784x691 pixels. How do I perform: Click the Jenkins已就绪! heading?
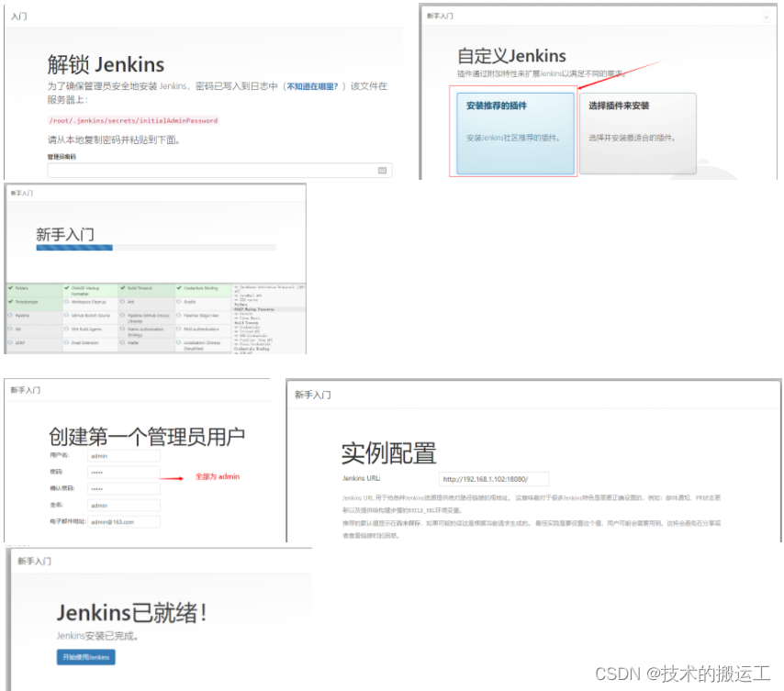(x=131, y=613)
